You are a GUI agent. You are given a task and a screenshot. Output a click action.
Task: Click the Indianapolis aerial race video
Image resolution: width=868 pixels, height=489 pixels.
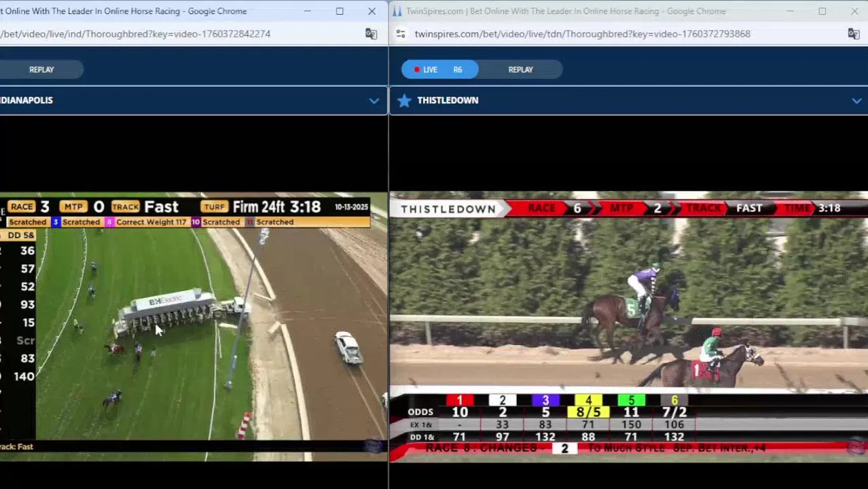coord(194,326)
